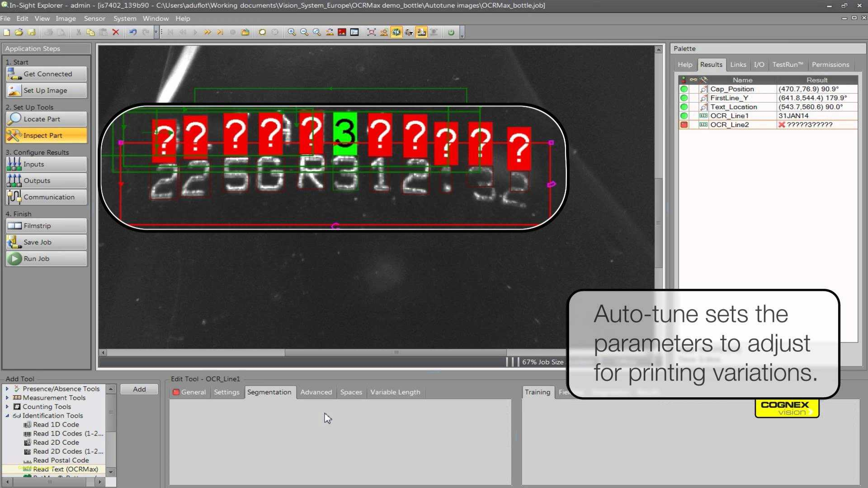Image resolution: width=868 pixels, height=488 pixels.
Task: Click the Online/Offline power icon
Action: pyautogui.click(x=451, y=32)
